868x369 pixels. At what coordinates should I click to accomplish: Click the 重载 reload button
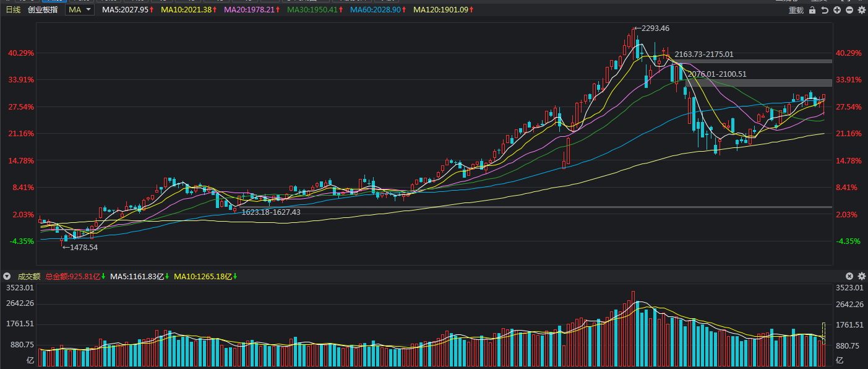pyautogui.click(x=796, y=10)
